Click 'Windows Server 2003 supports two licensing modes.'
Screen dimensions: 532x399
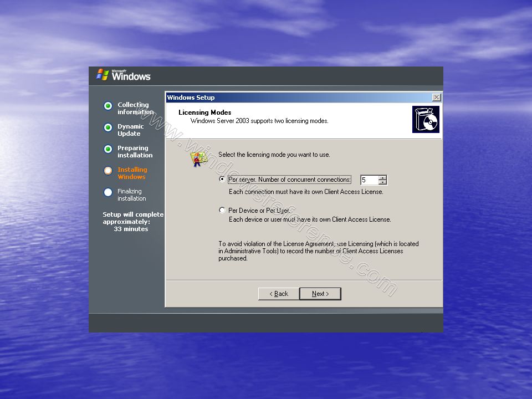(259, 121)
